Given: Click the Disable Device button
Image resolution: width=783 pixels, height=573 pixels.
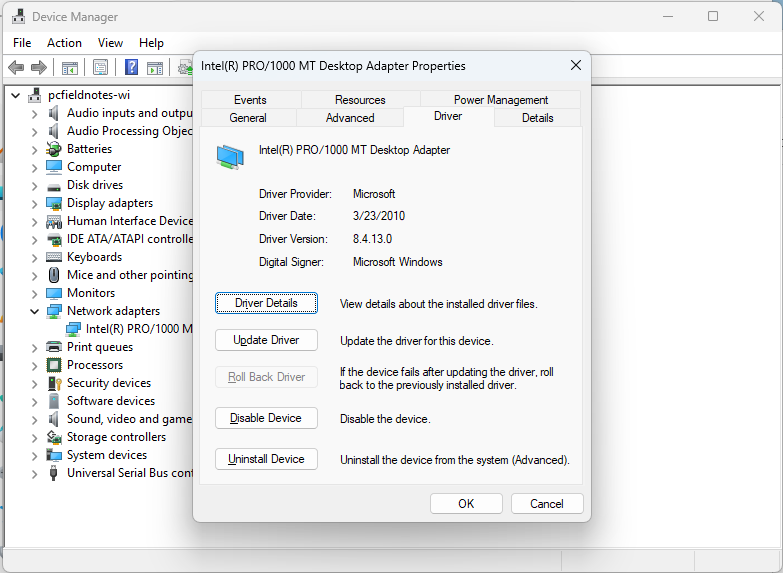Looking at the screenshot, I should point(266,418).
